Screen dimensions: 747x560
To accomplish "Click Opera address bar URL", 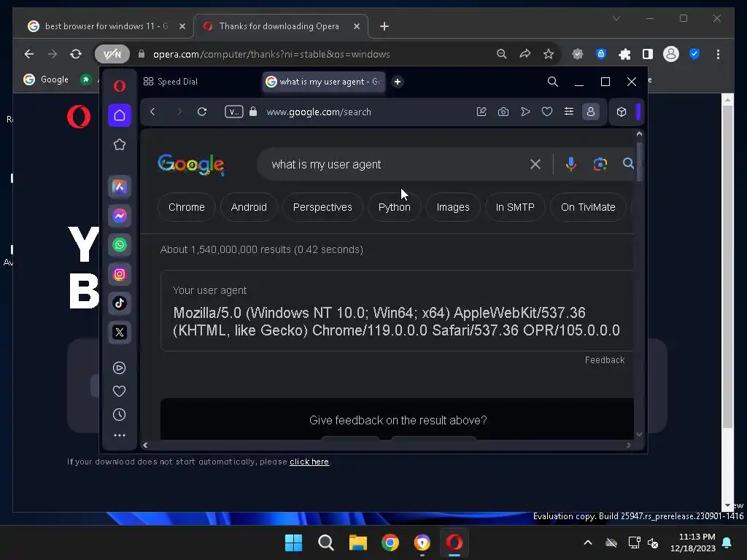I will coord(319,112).
